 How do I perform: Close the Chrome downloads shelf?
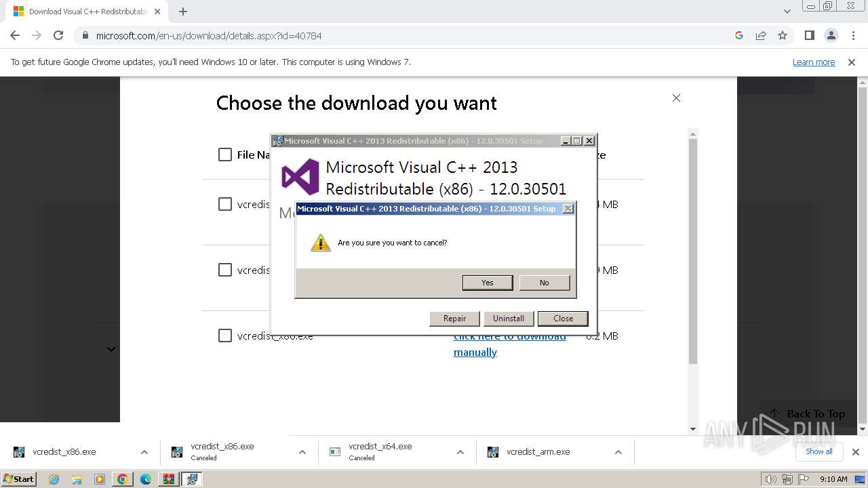tap(856, 452)
